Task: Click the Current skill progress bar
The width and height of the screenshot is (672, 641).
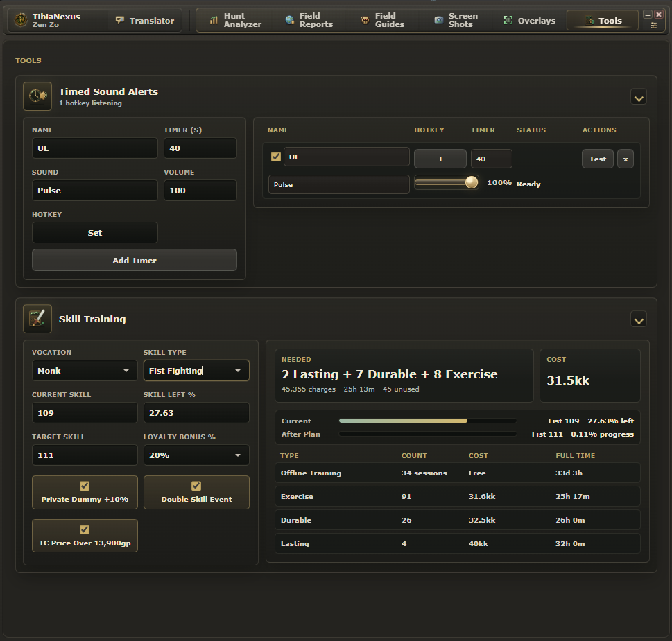Action: click(428, 421)
